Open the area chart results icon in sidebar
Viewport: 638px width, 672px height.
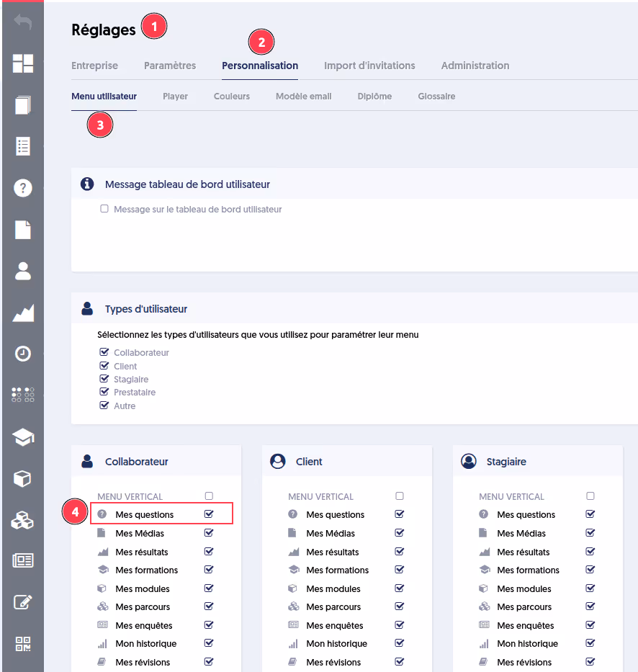pos(23,313)
